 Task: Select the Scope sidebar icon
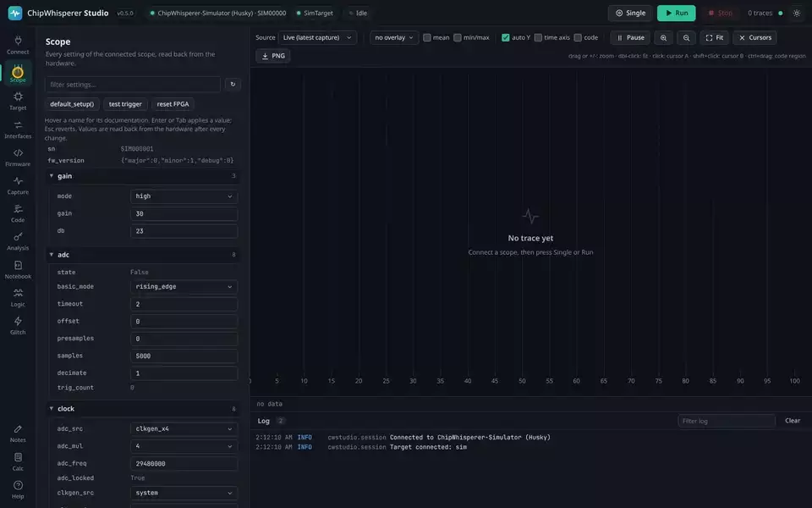click(18, 73)
